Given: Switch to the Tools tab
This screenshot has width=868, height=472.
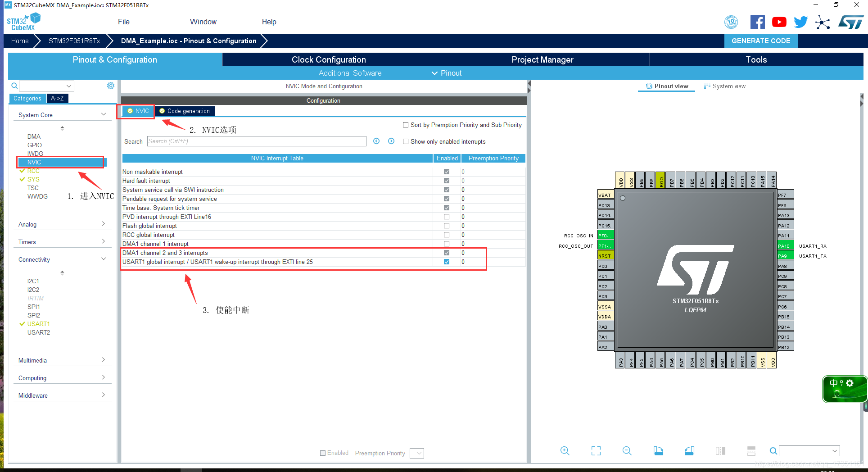Looking at the screenshot, I should (x=756, y=59).
